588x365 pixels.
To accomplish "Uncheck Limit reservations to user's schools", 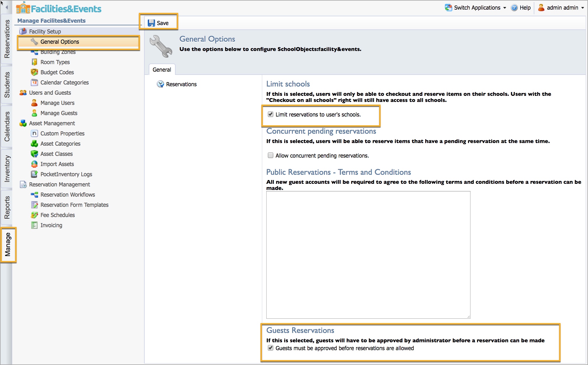I will (270, 114).
